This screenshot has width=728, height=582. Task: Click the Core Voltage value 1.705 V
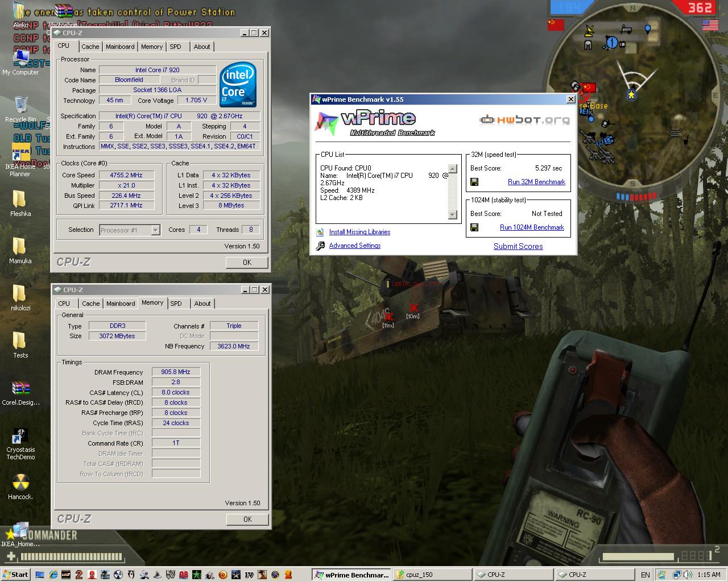pyautogui.click(x=196, y=100)
